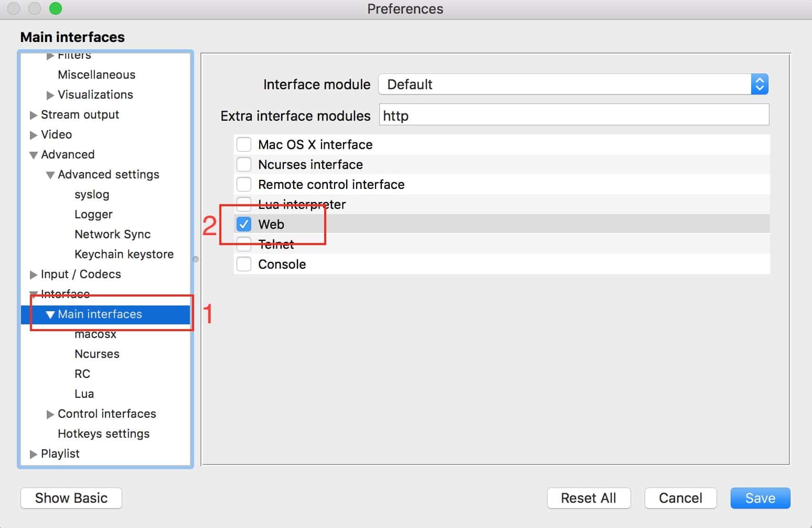This screenshot has height=528, width=812.
Task: Select the Lua tree entry
Action: [x=84, y=394]
